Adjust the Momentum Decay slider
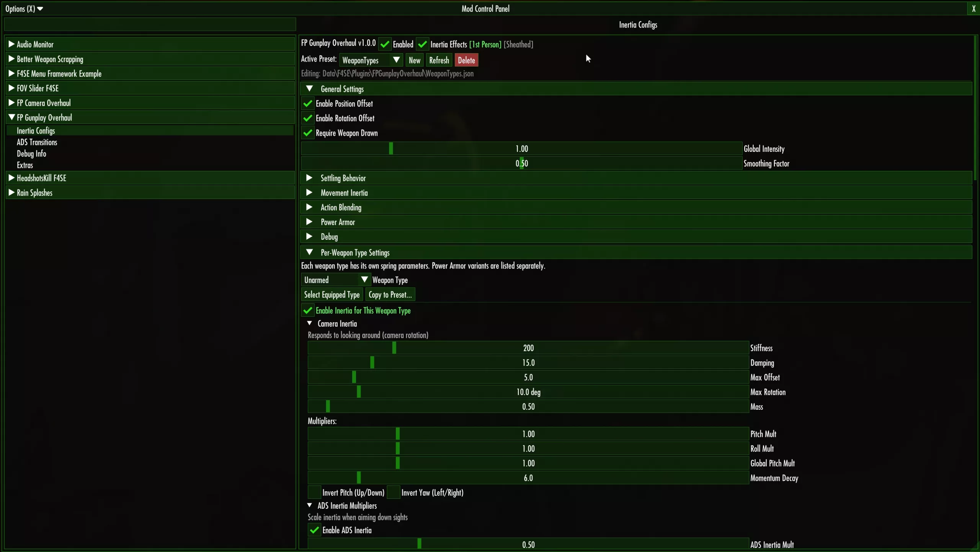Screen dimensions: 980x552 pyautogui.click(x=528, y=478)
